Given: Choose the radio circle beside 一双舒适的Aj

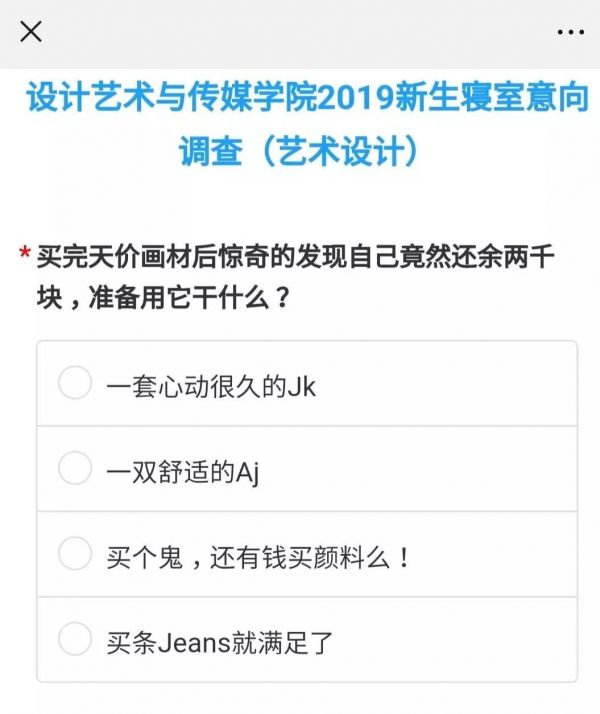Looking at the screenshot, I should click(75, 468).
